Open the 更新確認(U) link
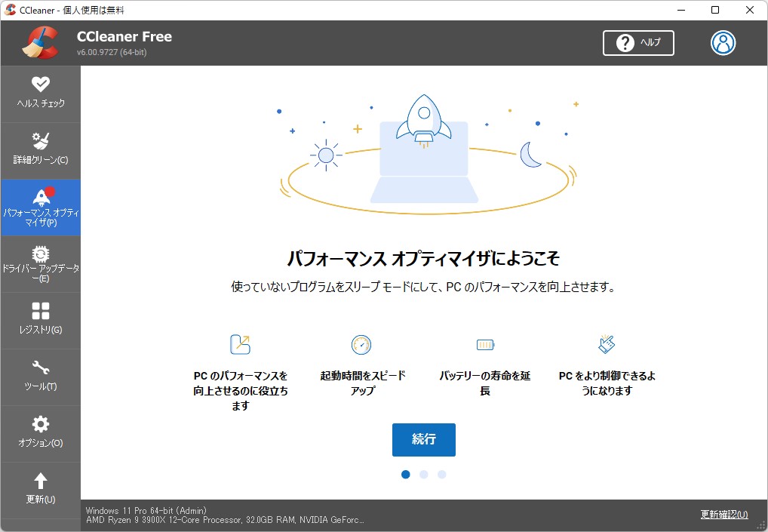 point(723,514)
